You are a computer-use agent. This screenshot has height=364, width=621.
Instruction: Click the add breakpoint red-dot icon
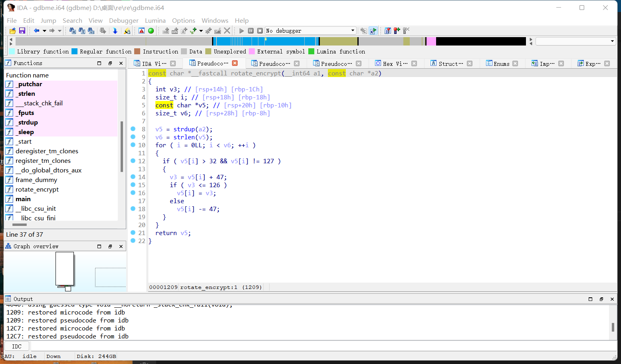pos(397,31)
